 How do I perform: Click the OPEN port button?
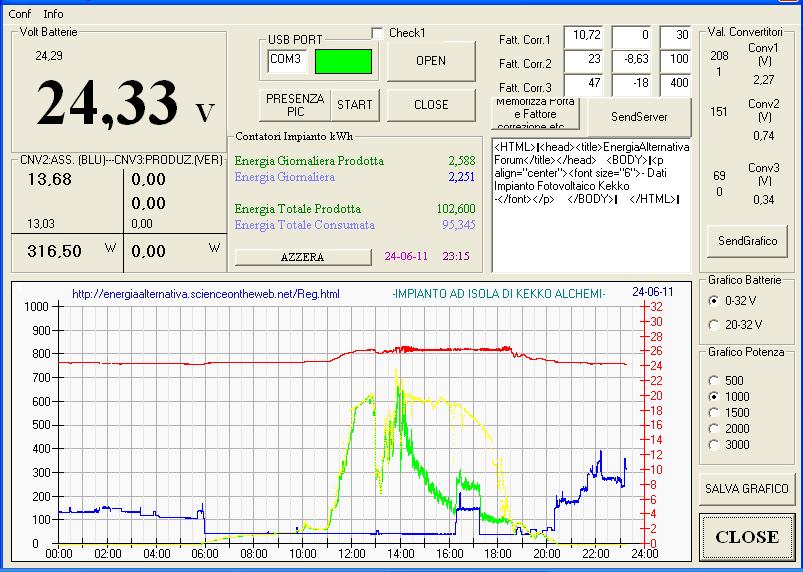coord(431,61)
